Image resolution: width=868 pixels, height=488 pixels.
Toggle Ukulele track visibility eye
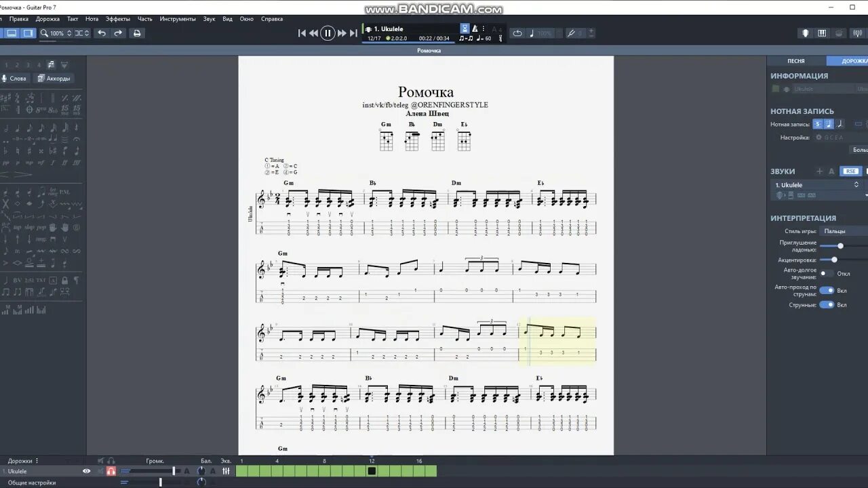tap(86, 471)
